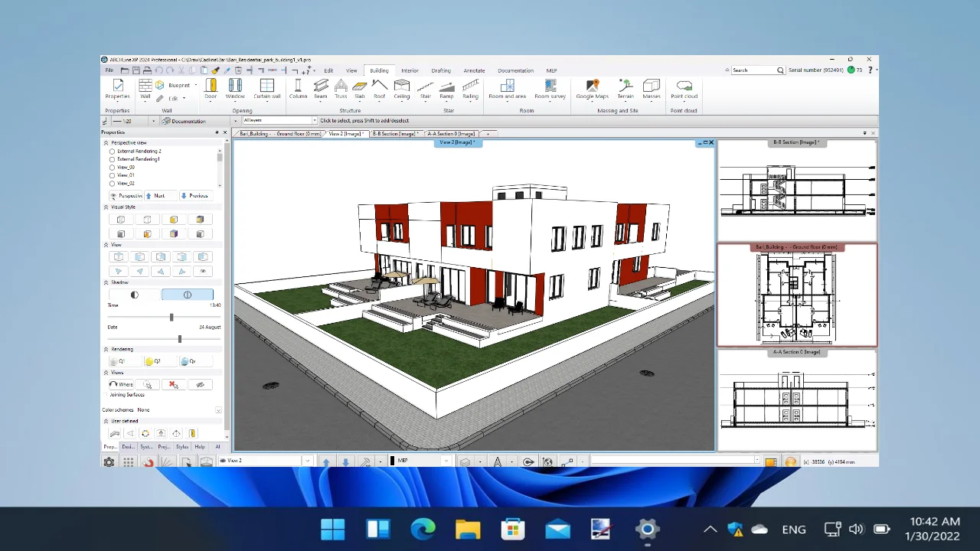Click the settings gear icon in bottom status bar
This screenshot has height=551, width=980.
(109, 462)
